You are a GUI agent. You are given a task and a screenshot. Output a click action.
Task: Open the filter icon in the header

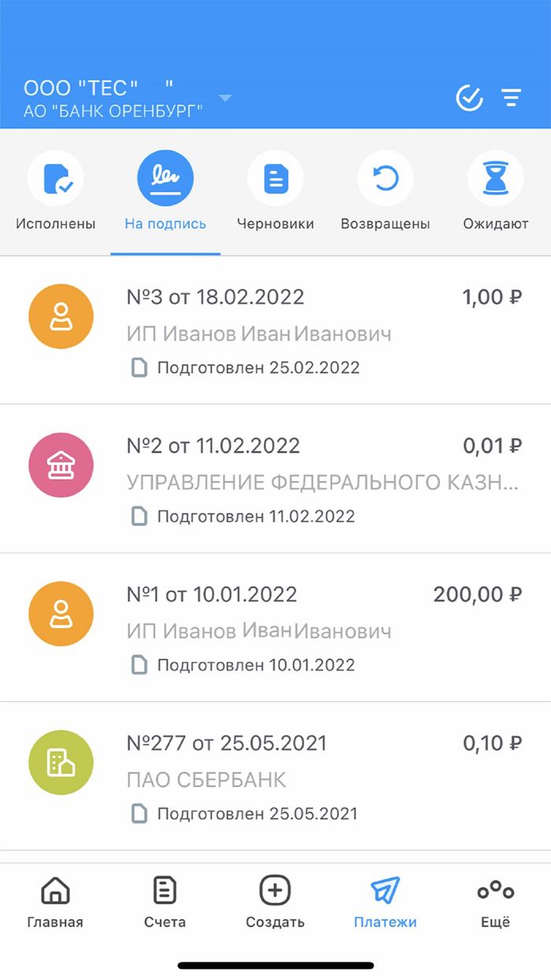pos(512,97)
